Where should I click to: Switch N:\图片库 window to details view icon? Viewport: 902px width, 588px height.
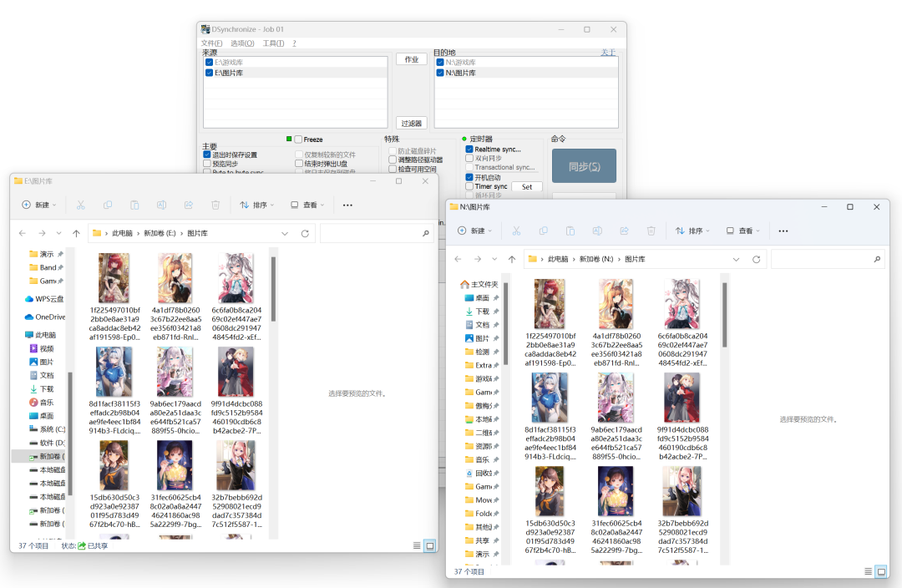click(868, 571)
